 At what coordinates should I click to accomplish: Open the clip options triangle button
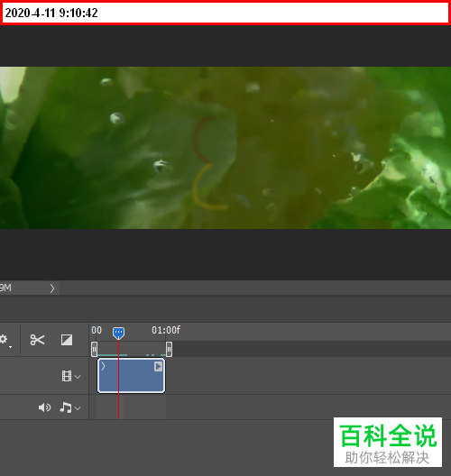pos(158,367)
